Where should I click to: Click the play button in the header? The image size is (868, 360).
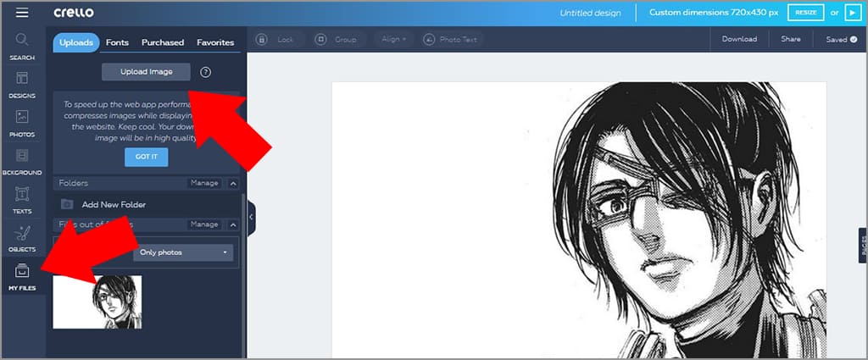click(853, 13)
